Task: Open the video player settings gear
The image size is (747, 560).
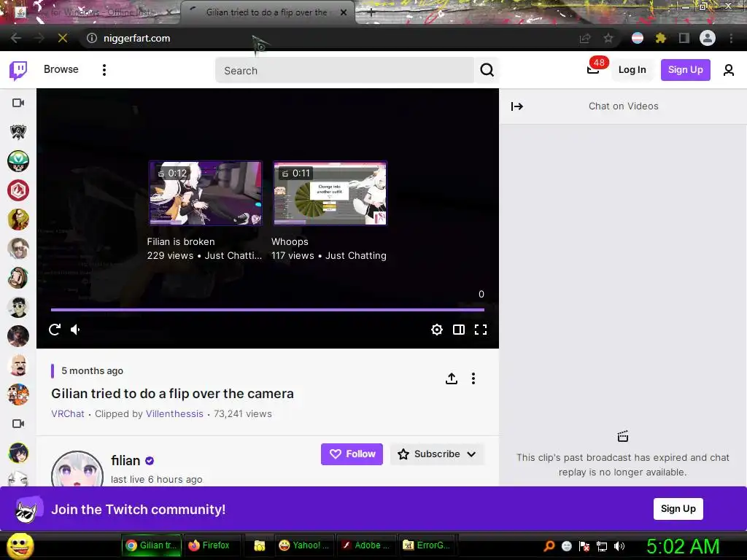Action: tap(437, 330)
